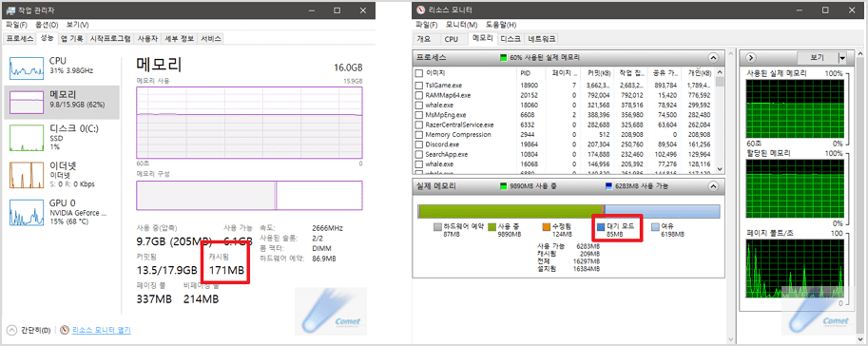Switch to 앱 기록 tab
This screenshot has height=346, width=868.
coord(72,39)
